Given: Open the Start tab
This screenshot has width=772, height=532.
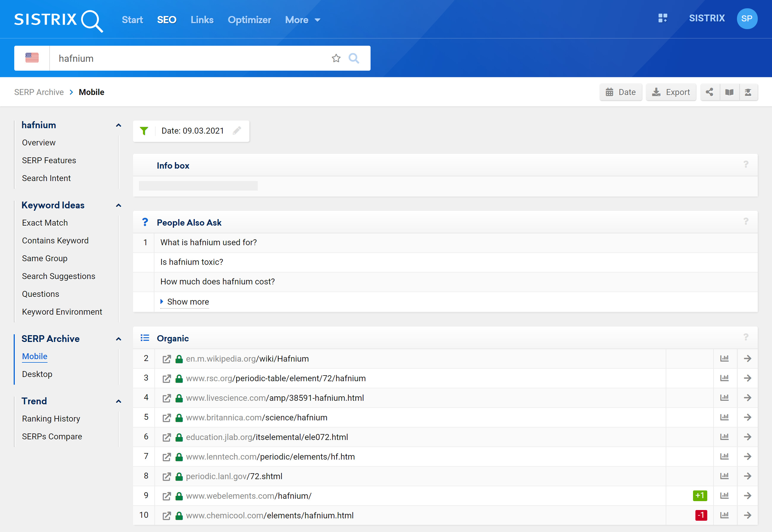Looking at the screenshot, I should [132, 20].
